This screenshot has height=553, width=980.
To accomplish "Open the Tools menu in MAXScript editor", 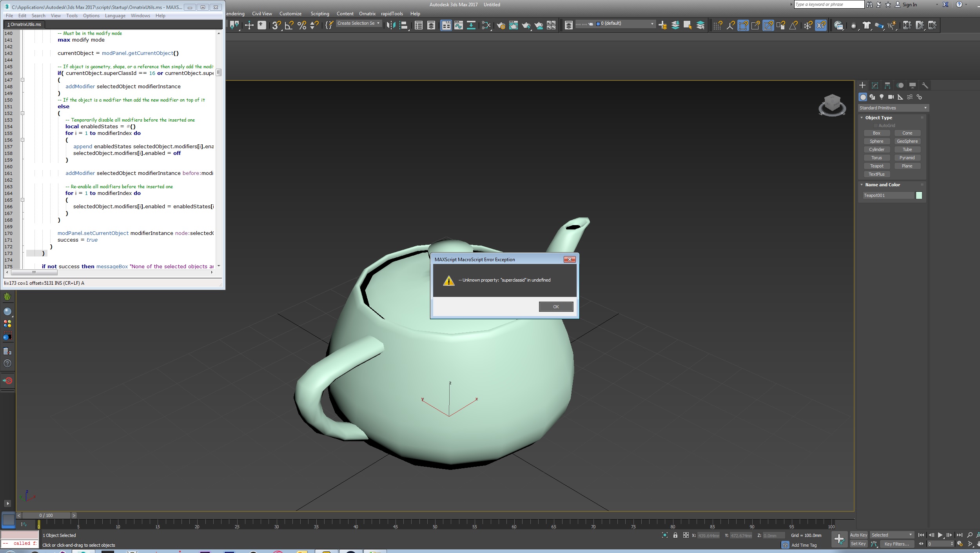I will (72, 16).
